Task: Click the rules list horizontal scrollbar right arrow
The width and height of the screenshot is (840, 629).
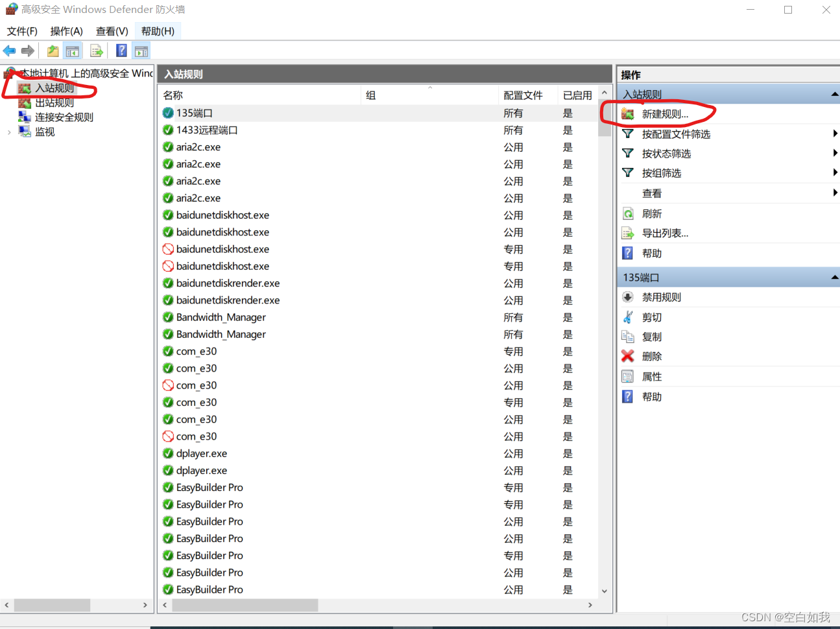Action: coord(590,605)
